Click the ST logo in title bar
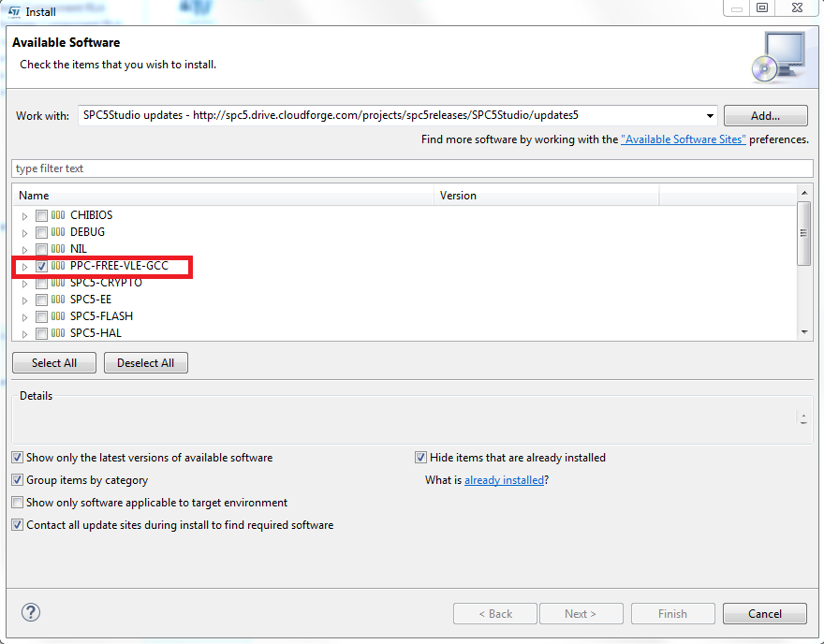This screenshot has height=644, width=824. click(14, 11)
